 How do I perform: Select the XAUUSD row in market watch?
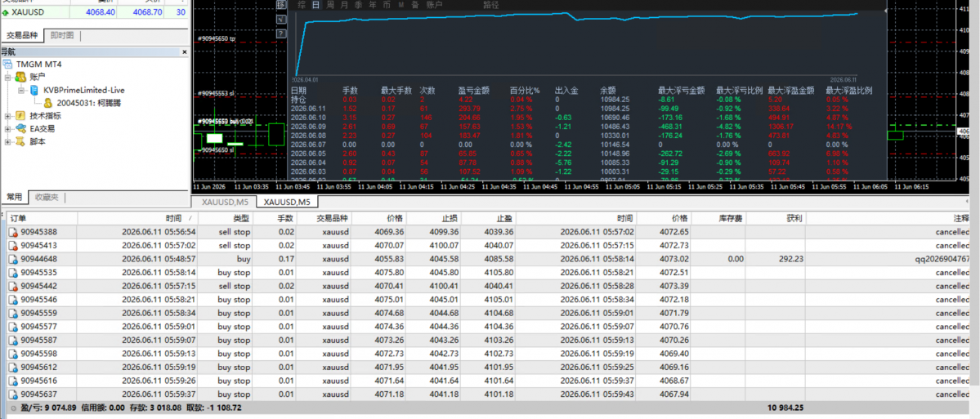click(94, 12)
